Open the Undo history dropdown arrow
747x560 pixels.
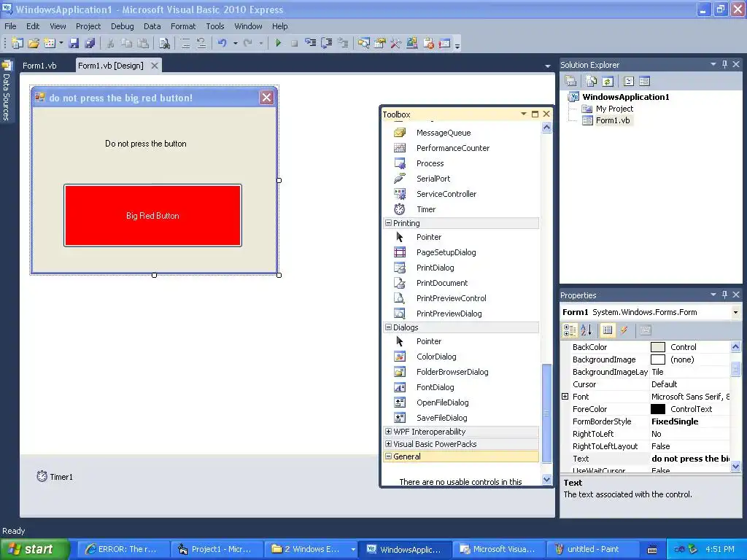click(x=236, y=43)
